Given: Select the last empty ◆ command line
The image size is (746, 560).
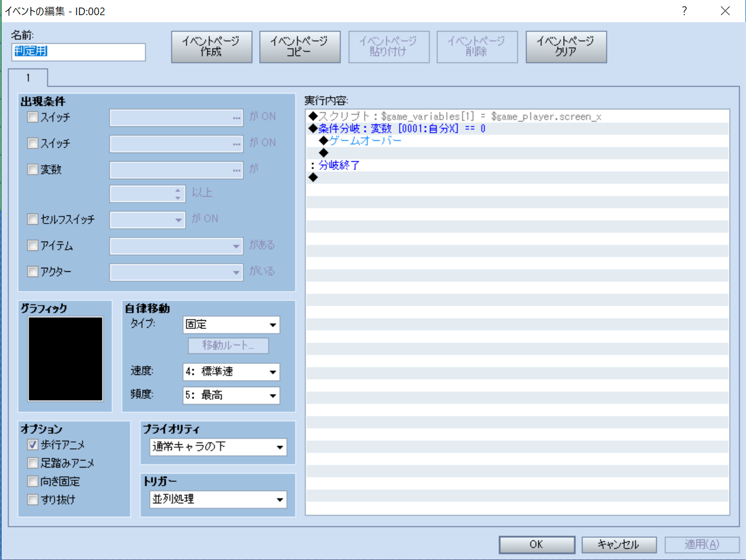Looking at the screenshot, I should pyautogui.click(x=518, y=178).
